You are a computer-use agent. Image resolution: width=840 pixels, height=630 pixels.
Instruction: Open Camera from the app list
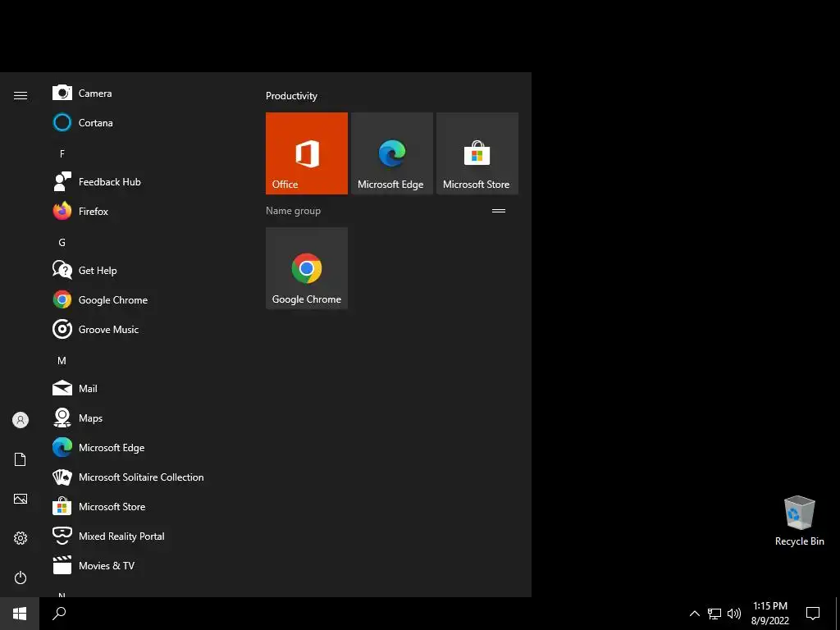144,94
